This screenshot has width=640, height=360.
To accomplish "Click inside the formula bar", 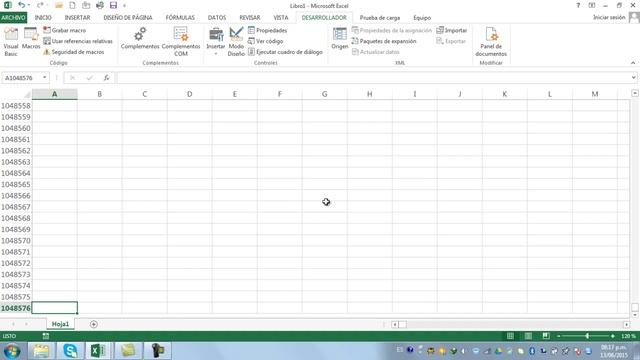I will [x=373, y=78].
